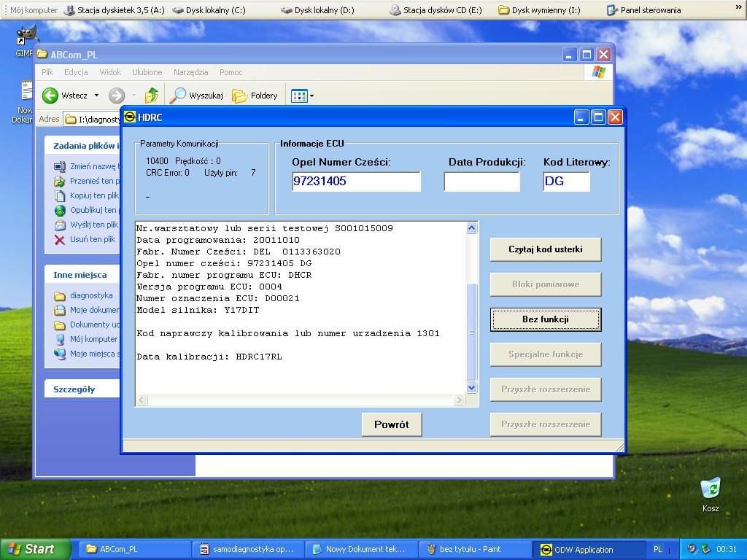Open Dysk lokalny (C:) toolbar shortcut
The image size is (747, 560).
[x=209, y=10]
